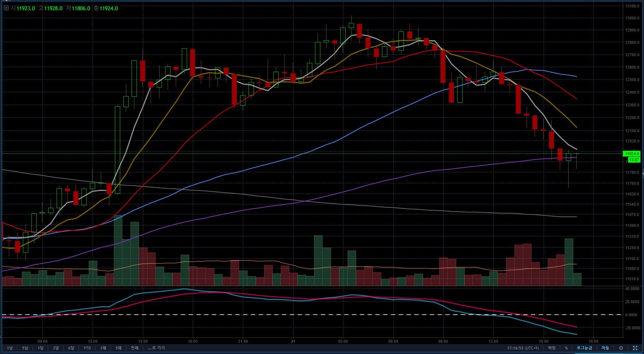Click the high value 11928.0
This screenshot has width=644, height=354.
click(53, 8)
